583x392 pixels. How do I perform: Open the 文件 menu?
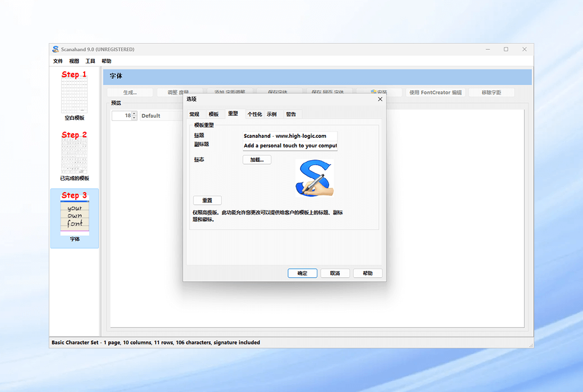pyautogui.click(x=58, y=61)
